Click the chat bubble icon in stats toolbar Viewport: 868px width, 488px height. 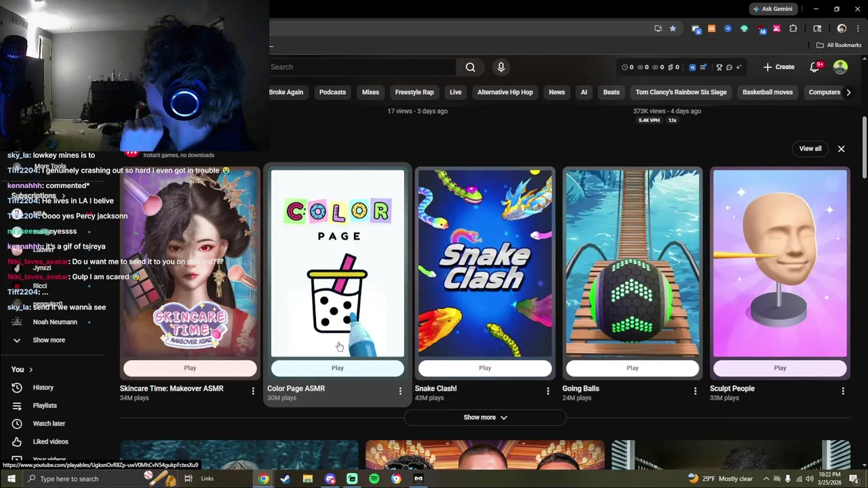click(x=729, y=67)
